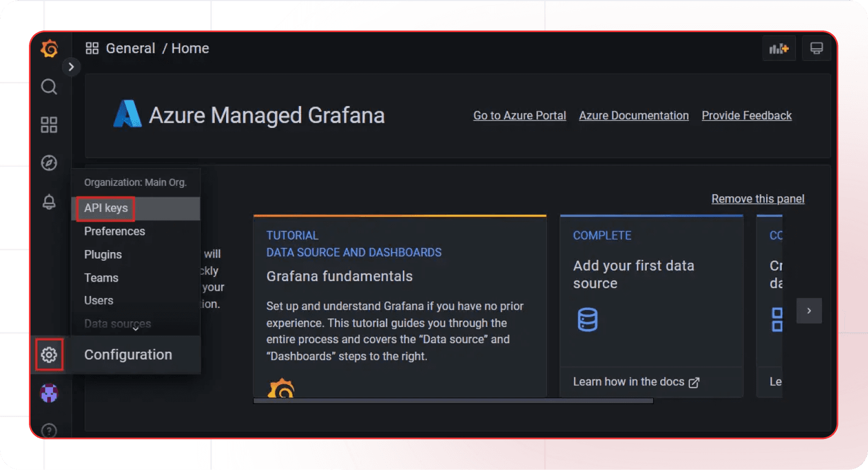Click the dashboards grid icon beside General
The height and width of the screenshot is (470, 868).
tap(92, 49)
